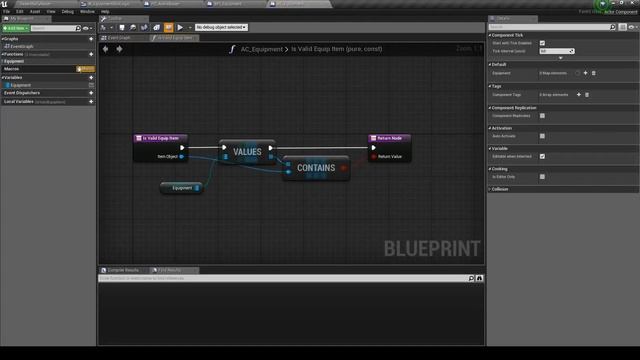Open the Debug menu
Screen dimensions: 640x360
[x=68, y=11]
